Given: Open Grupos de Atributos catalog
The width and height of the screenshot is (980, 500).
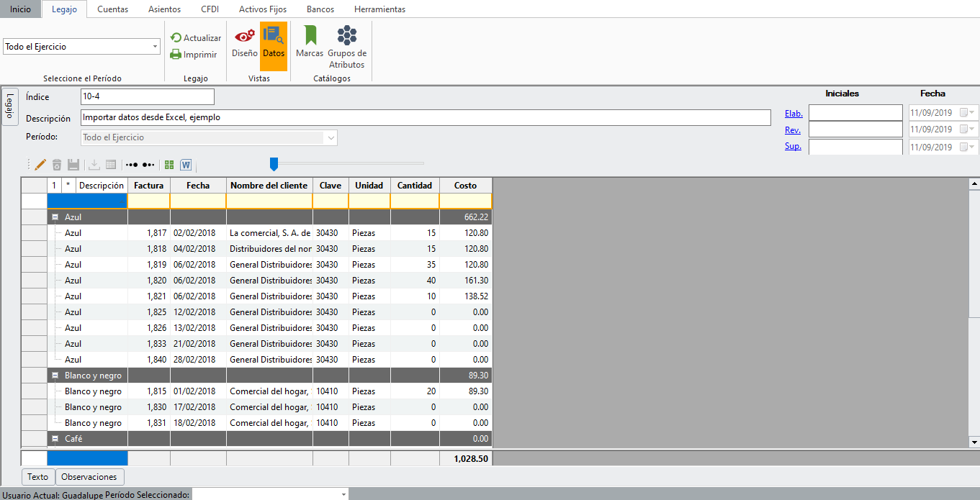Looking at the screenshot, I should [347, 47].
